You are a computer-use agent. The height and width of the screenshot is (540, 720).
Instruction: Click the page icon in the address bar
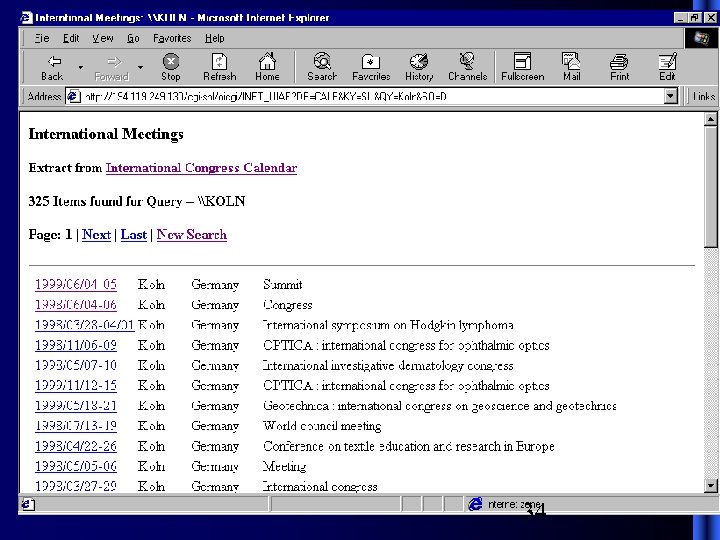pos(73,96)
